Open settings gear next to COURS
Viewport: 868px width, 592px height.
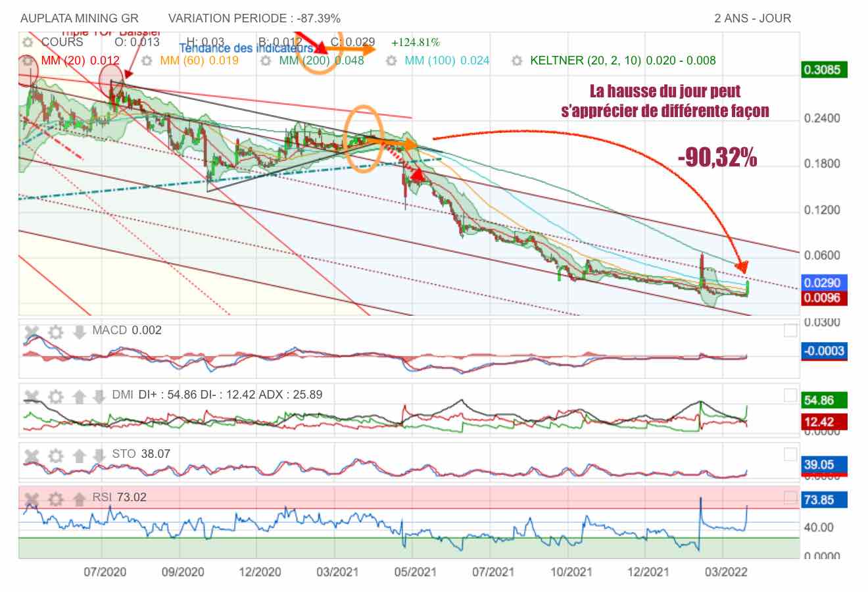(x=28, y=42)
